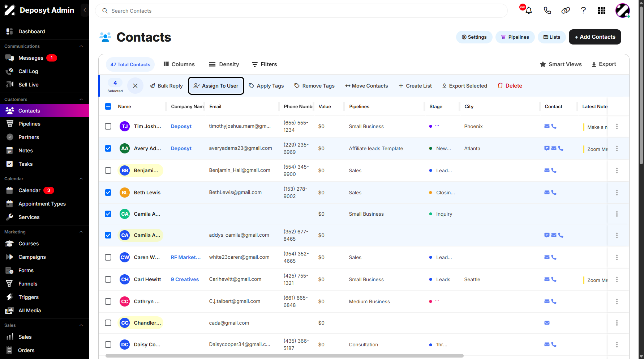
Task: Click the Delete trash icon button
Action: (x=510, y=86)
